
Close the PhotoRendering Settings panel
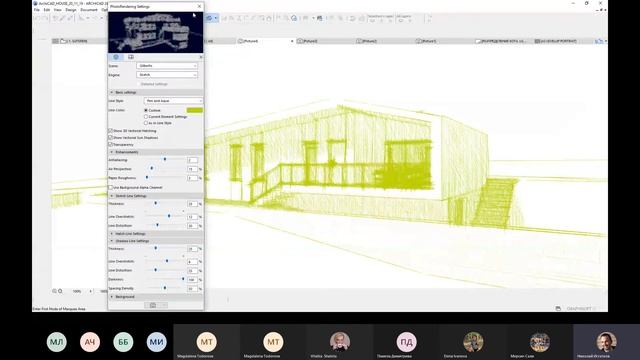point(199,7)
